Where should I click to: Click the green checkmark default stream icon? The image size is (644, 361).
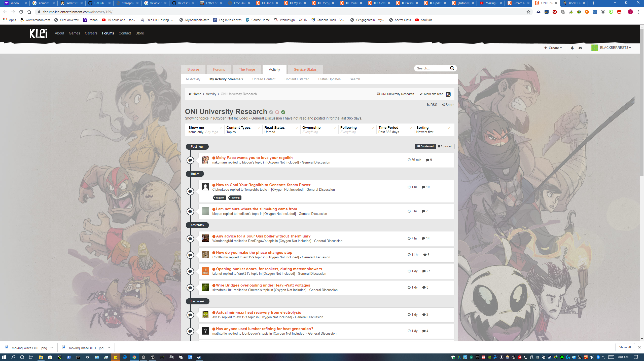283,112
